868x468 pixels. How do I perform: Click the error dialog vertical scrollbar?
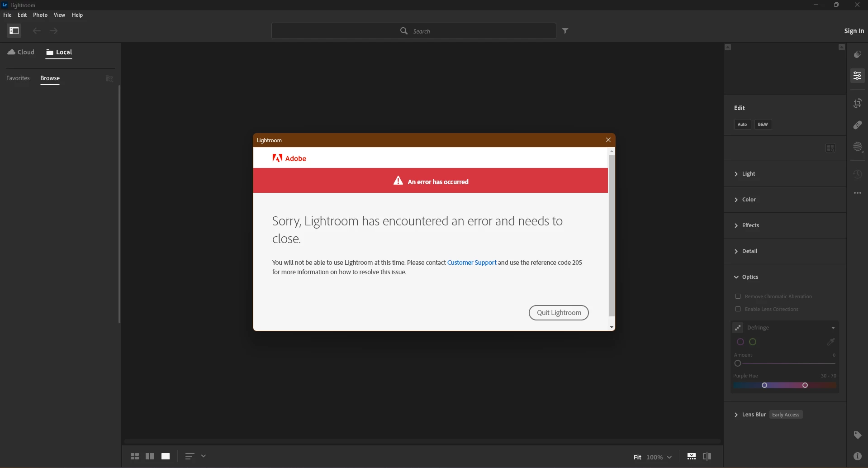[x=612, y=235]
